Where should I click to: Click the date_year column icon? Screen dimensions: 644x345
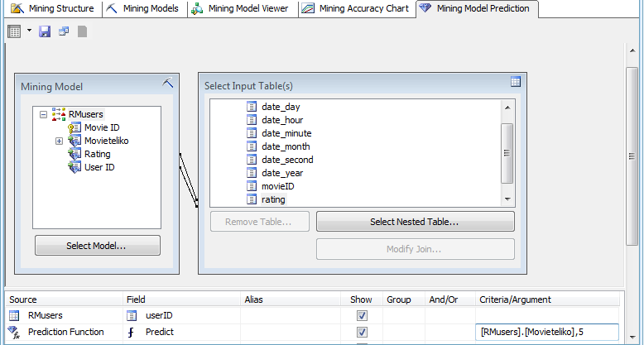[252, 173]
